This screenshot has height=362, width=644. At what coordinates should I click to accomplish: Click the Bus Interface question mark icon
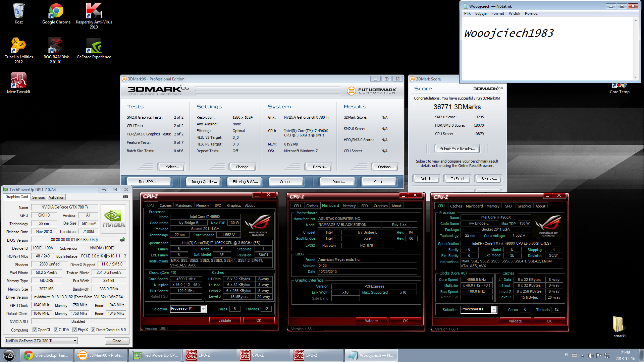coord(125,256)
